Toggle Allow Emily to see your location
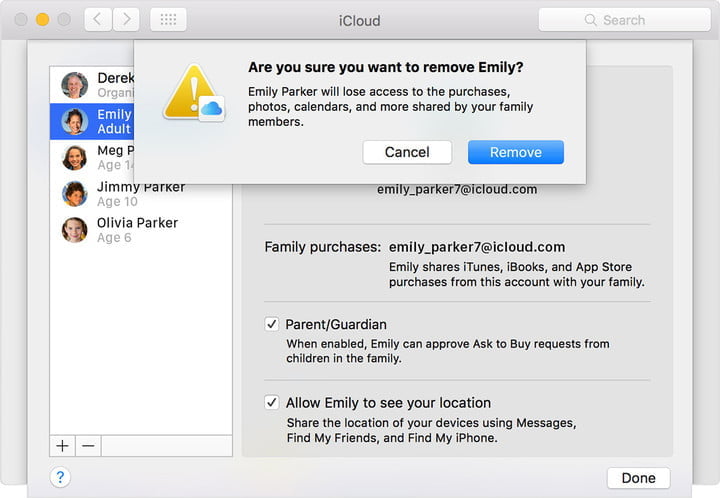The image size is (720, 498). click(x=272, y=403)
